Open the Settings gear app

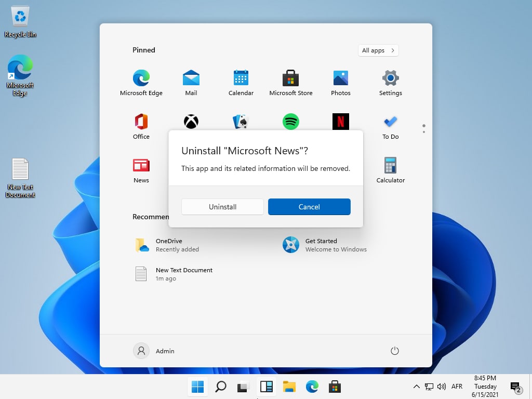click(391, 83)
